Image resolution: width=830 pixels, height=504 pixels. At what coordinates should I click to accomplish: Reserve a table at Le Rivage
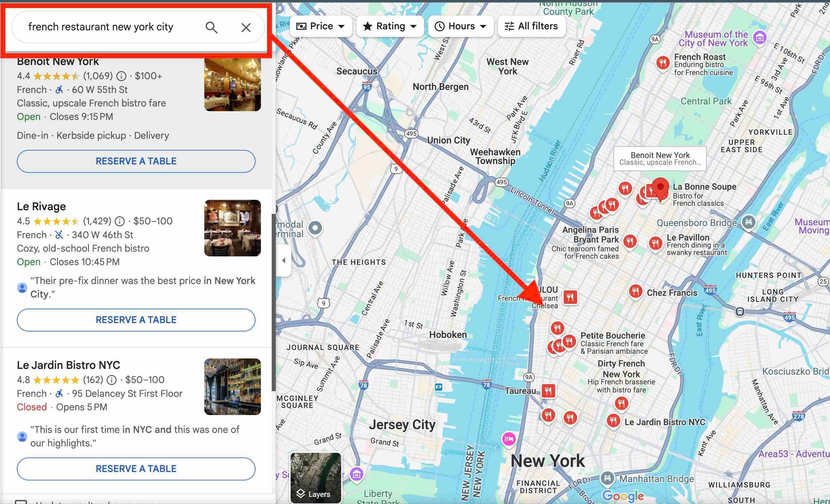pos(136,320)
